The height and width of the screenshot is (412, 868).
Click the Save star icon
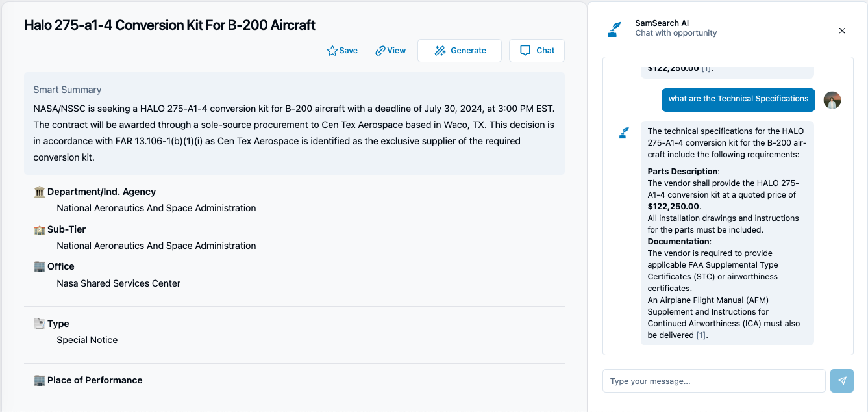(x=332, y=51)
